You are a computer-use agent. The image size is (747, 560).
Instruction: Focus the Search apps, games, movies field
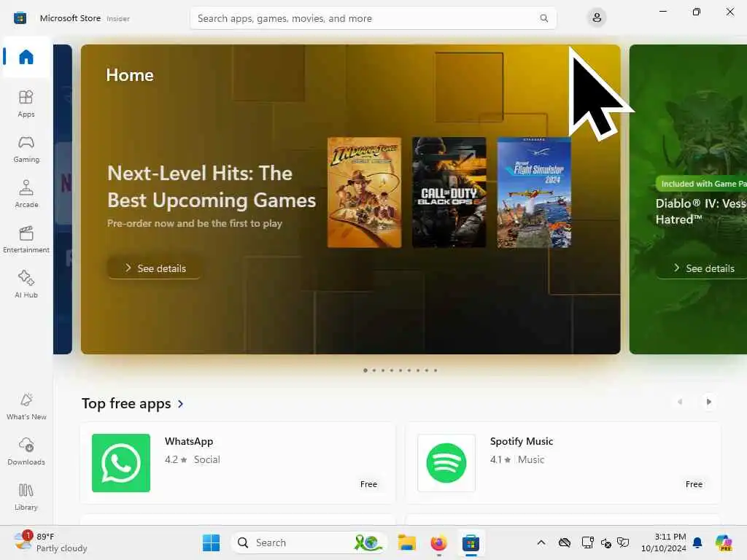373,18
